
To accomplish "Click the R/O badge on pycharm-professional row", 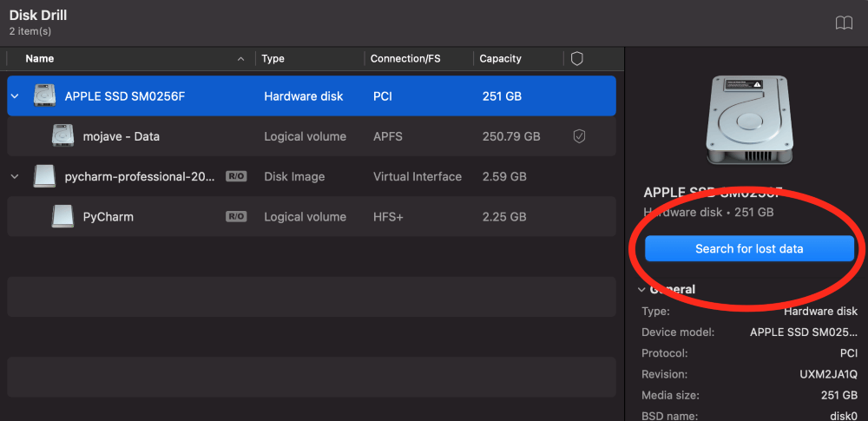I will point(236,176).
